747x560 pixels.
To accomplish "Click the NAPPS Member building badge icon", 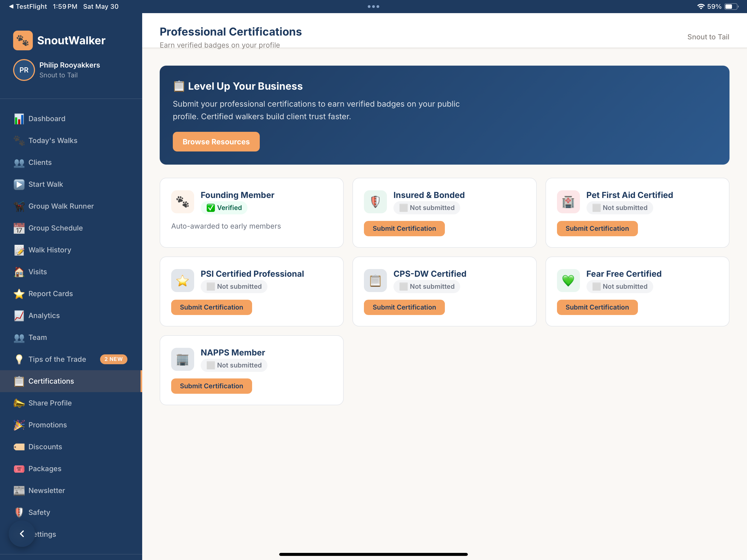I will [182, 359].
